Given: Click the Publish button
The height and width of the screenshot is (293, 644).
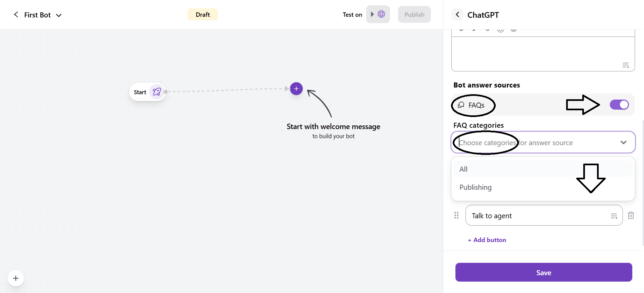Looking at the screenshot, I should (414, 14).
